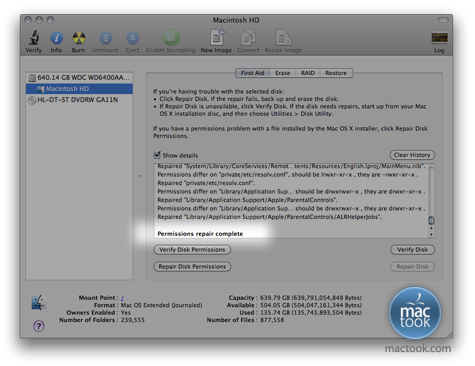
Task: Click the Capacity value 639.79 GB
Action: [x=311, y=298]
